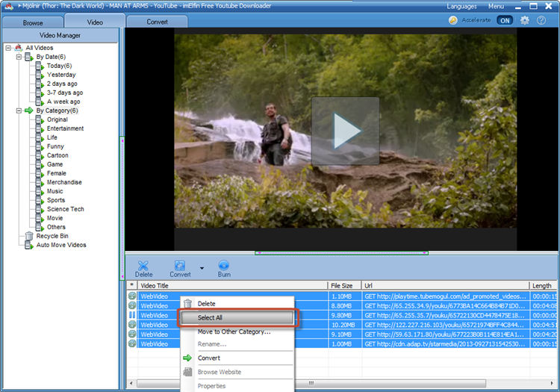This screenshot has width=560, height=392.
Task: Open the Menu item in title bar
Action: pyautogui.click(x=496, y=7)
